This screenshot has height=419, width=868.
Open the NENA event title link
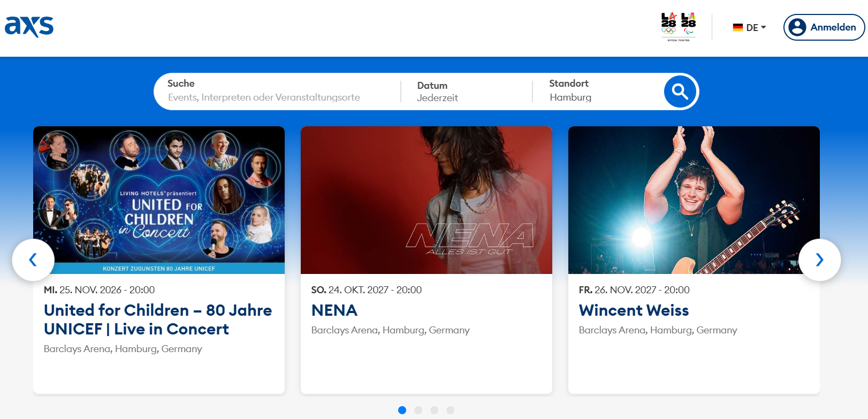(x=334, y=310)
